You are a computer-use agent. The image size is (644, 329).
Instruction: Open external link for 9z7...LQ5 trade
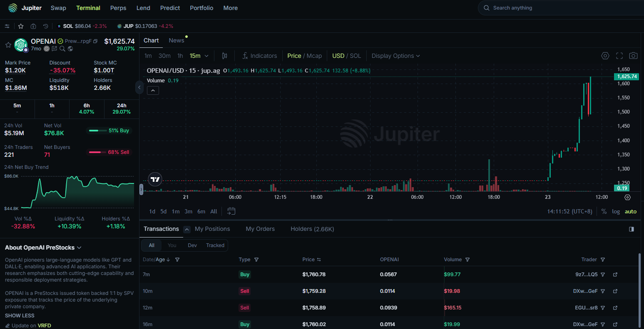[x=615, y=275]
